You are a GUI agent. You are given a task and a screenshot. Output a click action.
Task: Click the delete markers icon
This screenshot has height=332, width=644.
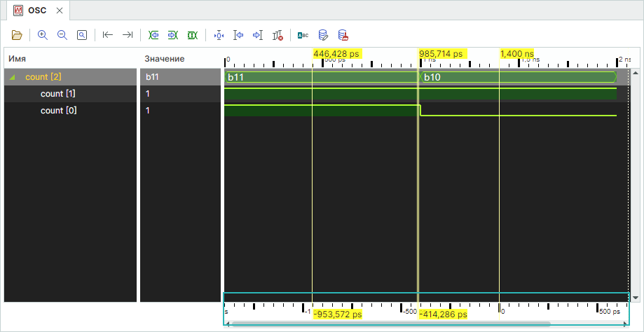pos(278,35)
